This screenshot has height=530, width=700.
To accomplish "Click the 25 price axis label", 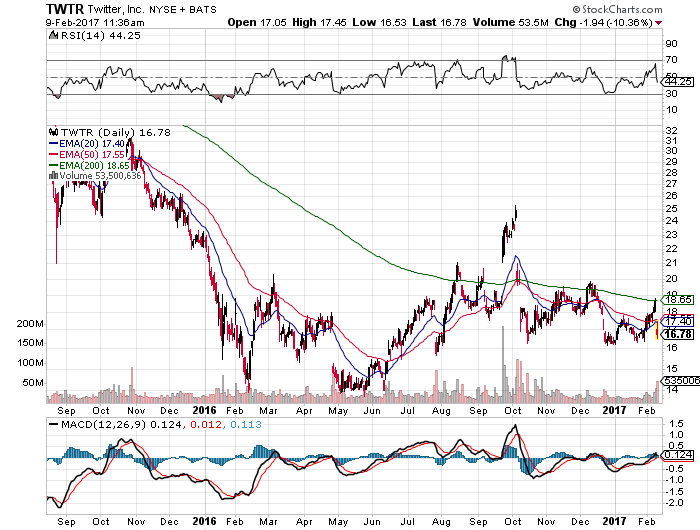I will 671,209.
